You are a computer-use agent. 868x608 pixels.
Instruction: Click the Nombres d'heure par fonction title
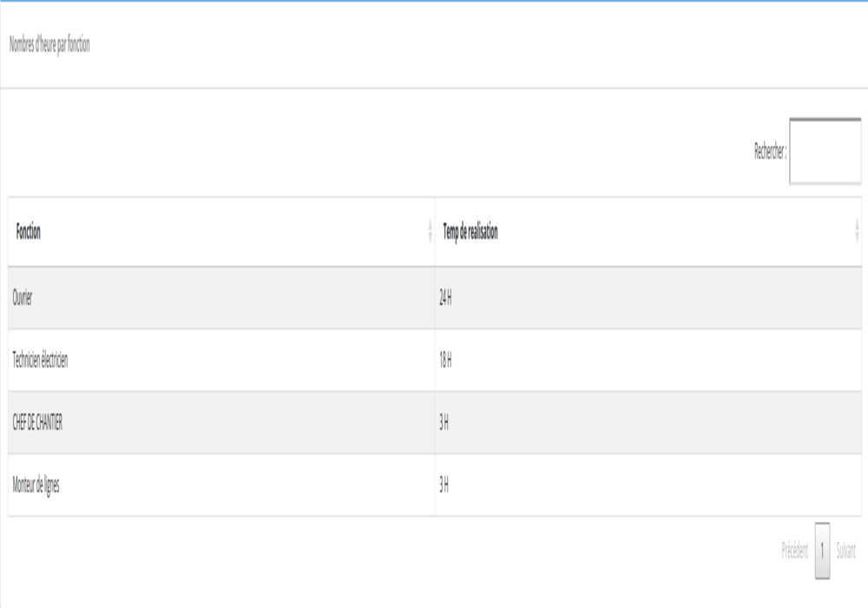49,45
